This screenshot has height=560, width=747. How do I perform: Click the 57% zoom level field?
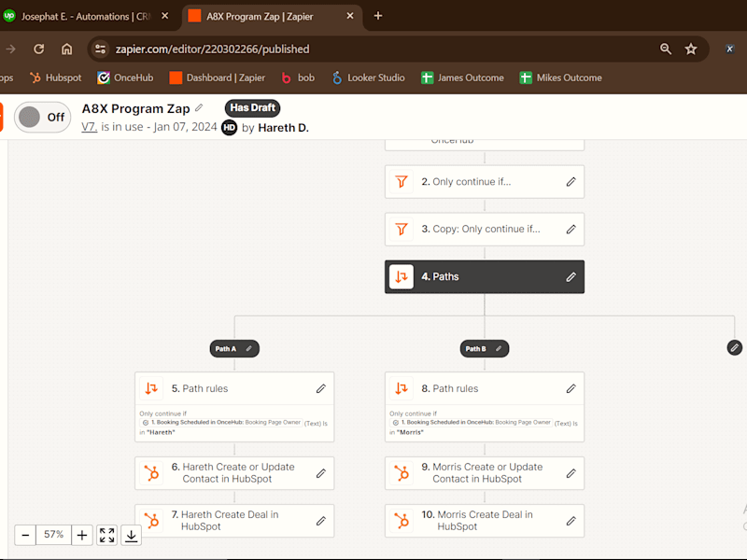click(54, 534)
